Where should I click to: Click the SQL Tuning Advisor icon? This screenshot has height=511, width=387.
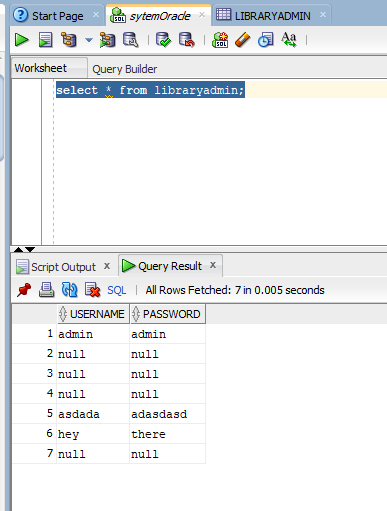131,40
